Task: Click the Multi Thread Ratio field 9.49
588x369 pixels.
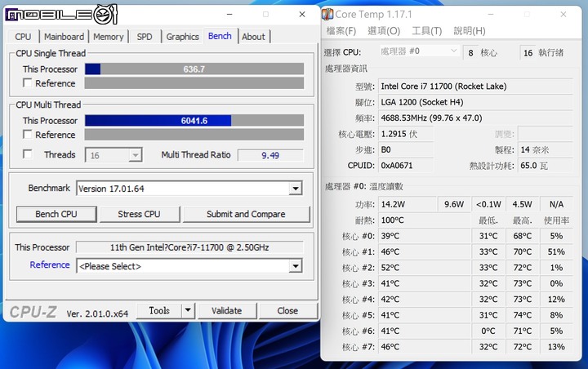Action: [270, 155]
